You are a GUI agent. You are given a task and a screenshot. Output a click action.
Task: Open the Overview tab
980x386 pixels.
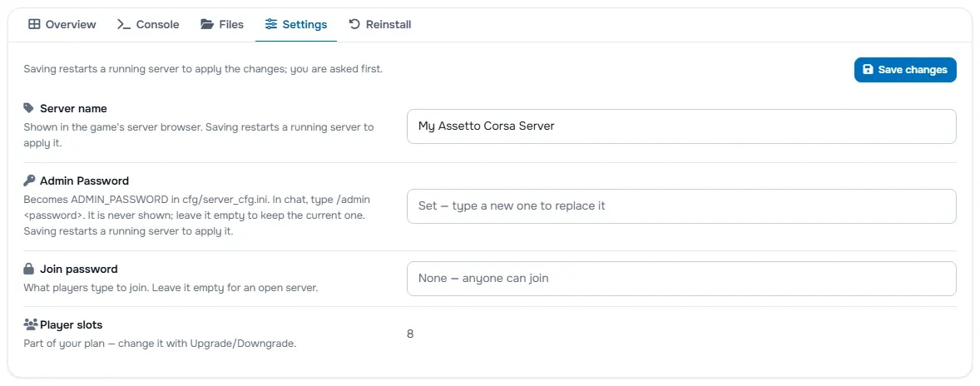pyautogui.click(x=62, y=24)
